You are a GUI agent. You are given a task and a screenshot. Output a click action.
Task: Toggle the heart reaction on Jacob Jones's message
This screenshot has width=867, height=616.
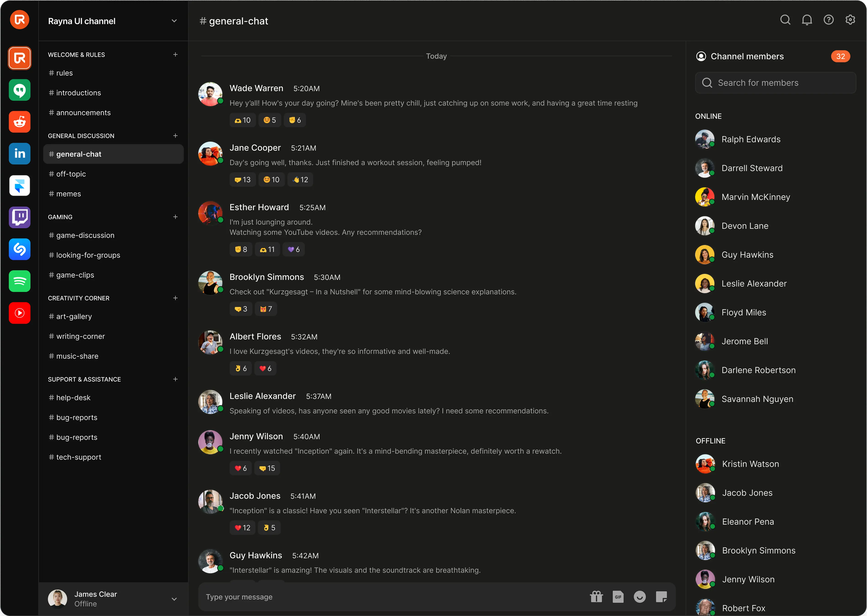pos(242,527)
